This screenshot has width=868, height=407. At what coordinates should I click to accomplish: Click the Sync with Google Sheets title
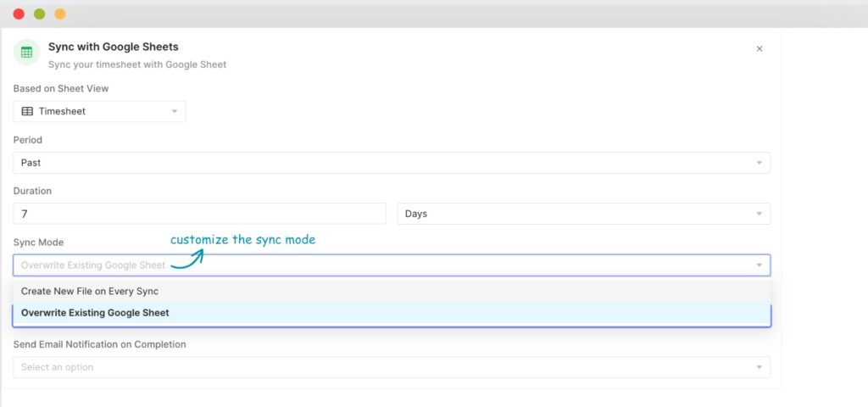[x=114, y=47]
